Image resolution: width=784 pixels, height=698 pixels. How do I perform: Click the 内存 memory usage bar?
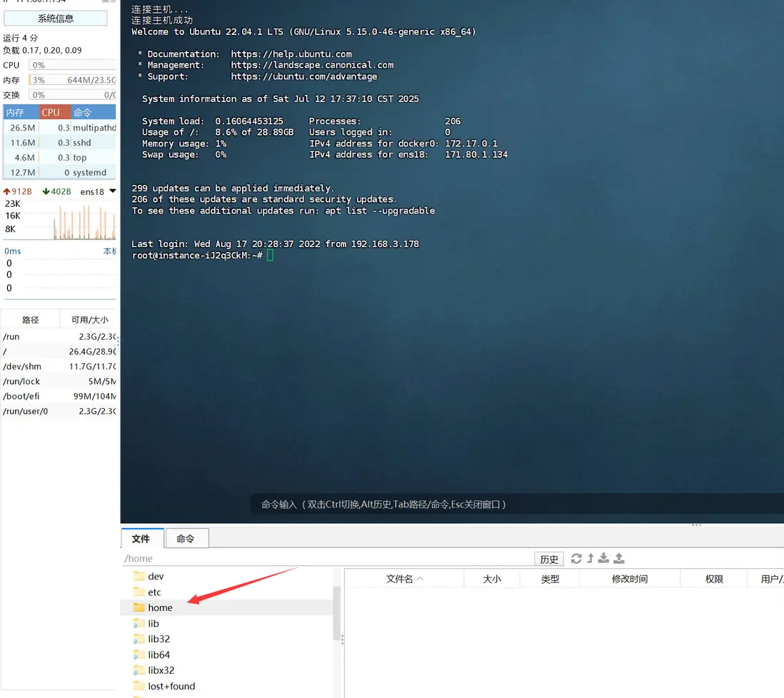(72, 80)
